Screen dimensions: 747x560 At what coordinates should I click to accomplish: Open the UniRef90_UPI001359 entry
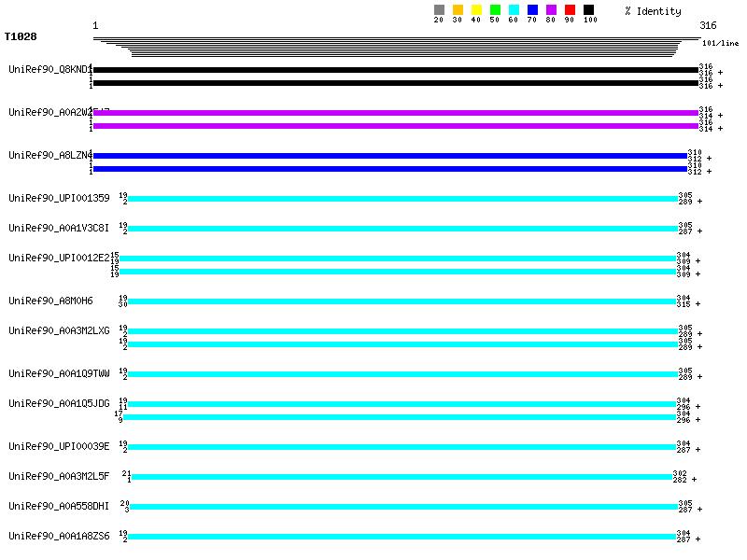pos(59,198)
